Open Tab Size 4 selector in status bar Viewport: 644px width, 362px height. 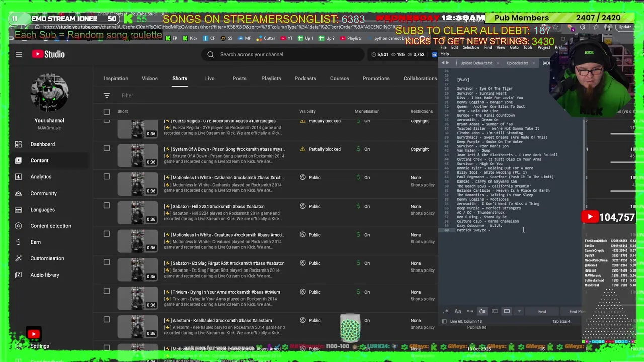point(561,321)
